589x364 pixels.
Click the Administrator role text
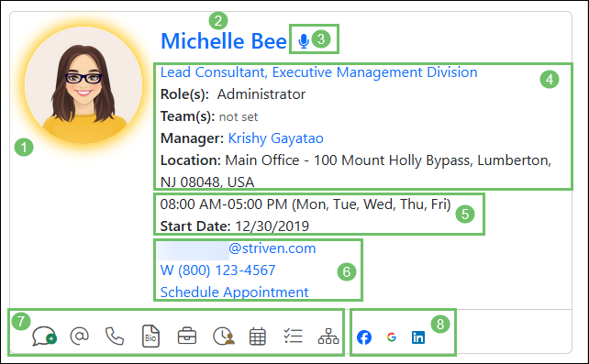[261, 94]
